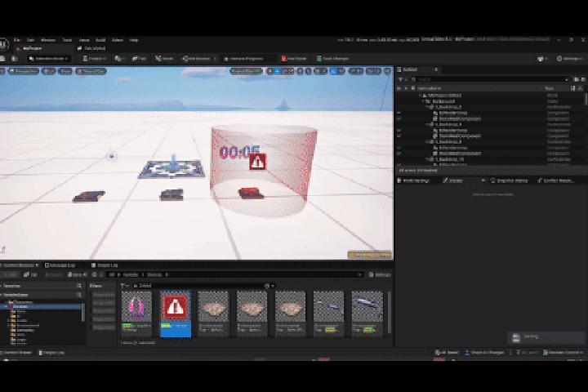
Task: Click the 00:05 timer text in the viewport
Action: click(238, 152)
